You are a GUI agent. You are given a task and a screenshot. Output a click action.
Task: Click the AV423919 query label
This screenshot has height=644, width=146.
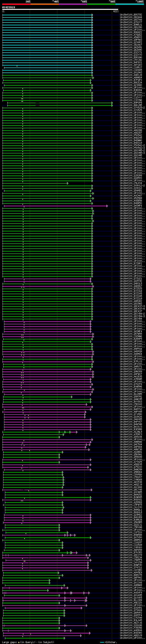[x=8, y=8]
